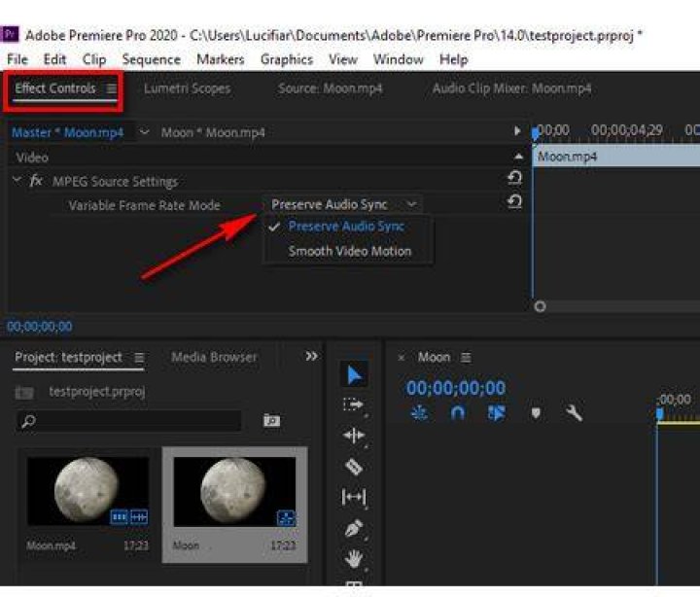Viewport: 700px width, 597px height.
Task: Select the Master * Moon.mp4 link
Action: (67, 132)
